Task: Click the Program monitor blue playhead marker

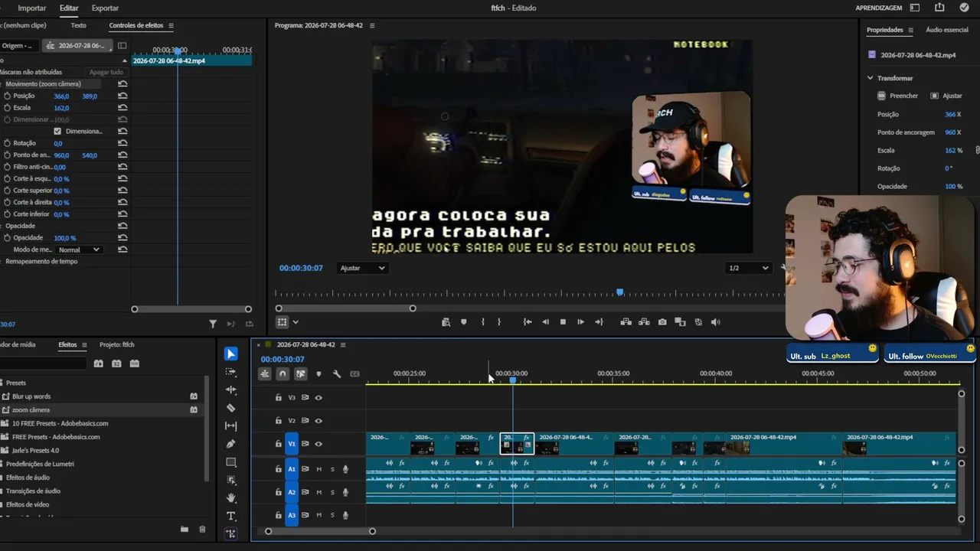Action: click(x=620, y=292)
